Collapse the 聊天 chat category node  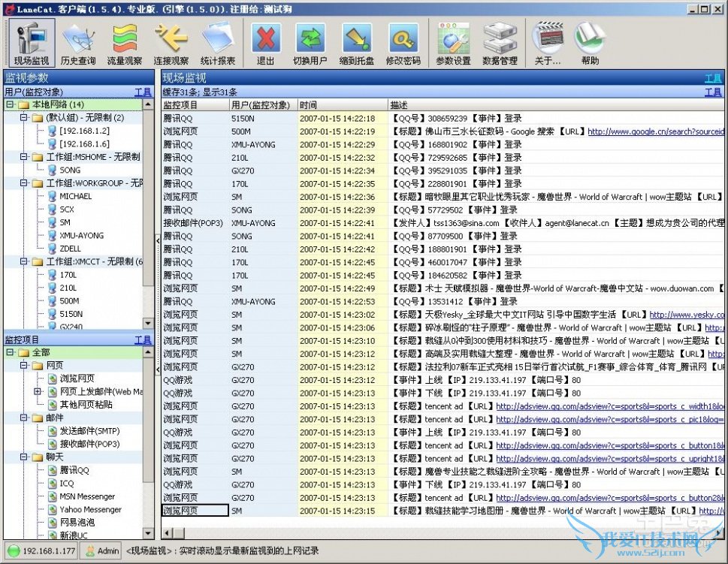point(23,457)
